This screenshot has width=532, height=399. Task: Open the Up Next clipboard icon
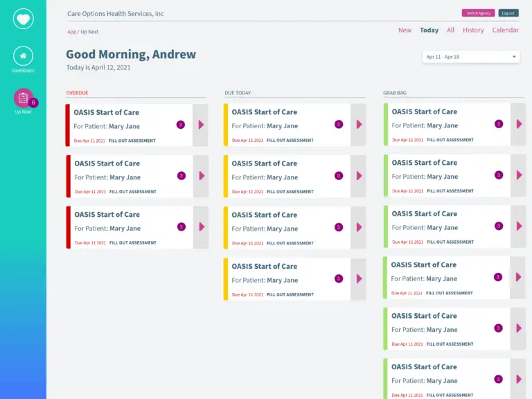[x=23, y=98]
